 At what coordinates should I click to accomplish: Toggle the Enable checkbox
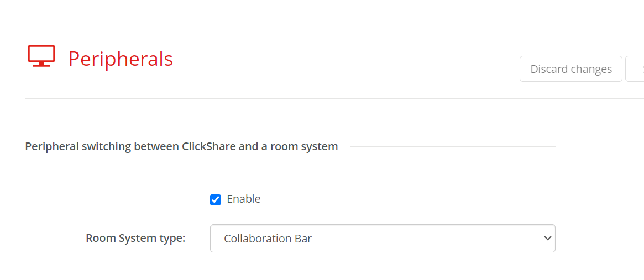[216, 199]
